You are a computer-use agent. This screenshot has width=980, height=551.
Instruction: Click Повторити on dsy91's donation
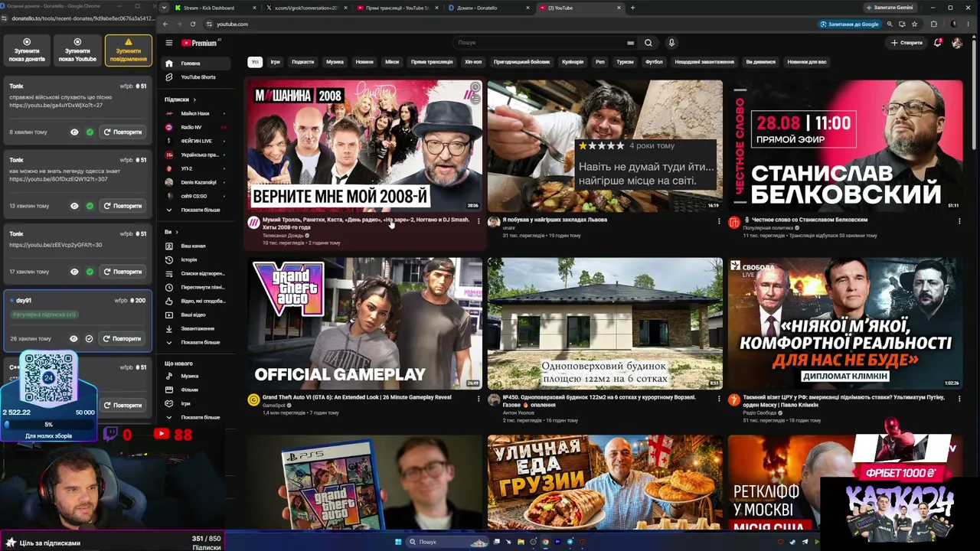coord(122,338)
